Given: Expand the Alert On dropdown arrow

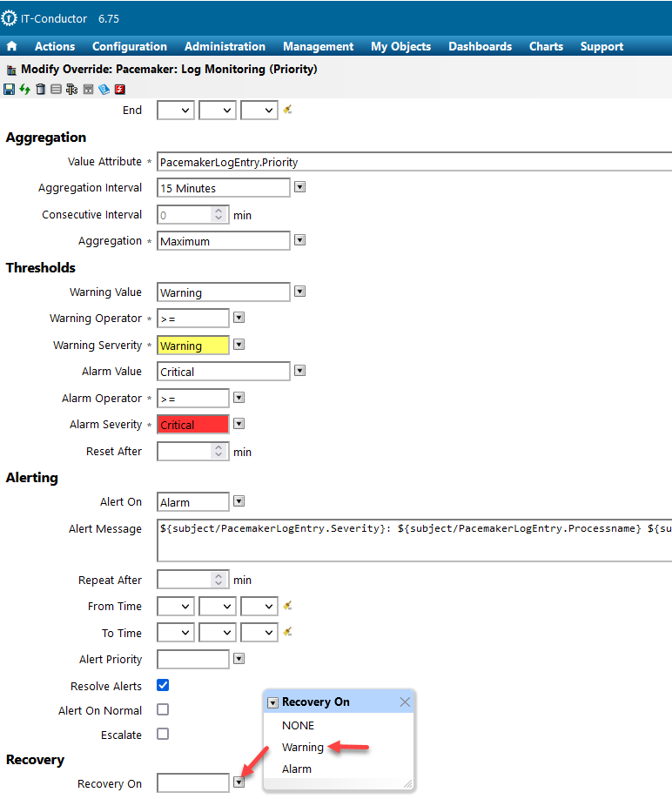Looking at the screenshot, I should pos(239,501).
